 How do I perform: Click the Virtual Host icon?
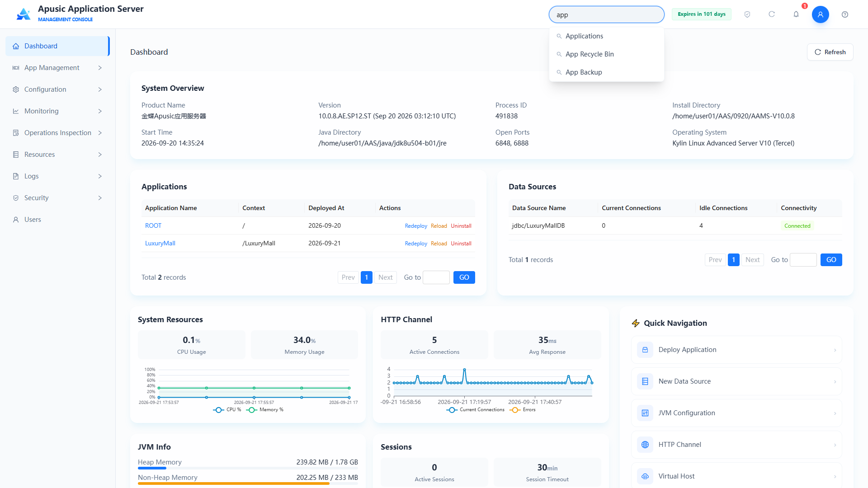(645, 476)
